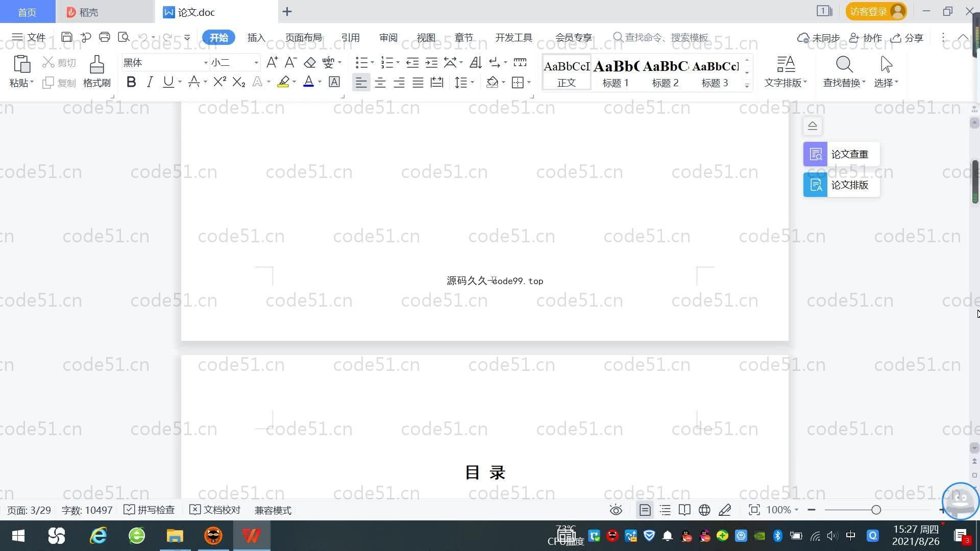The width and height of the screenshot is (980, 551).
Task: Toggle Page layout view
Action: tap(645, 510)
